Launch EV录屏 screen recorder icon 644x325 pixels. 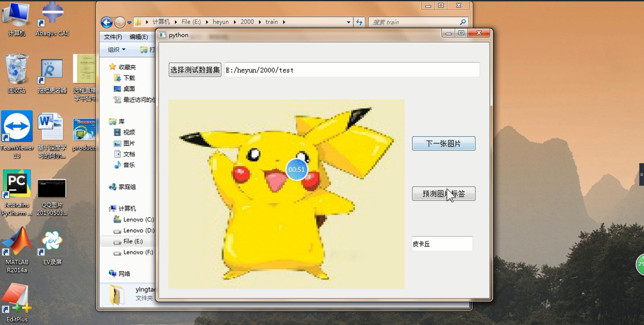pos(52,247)
